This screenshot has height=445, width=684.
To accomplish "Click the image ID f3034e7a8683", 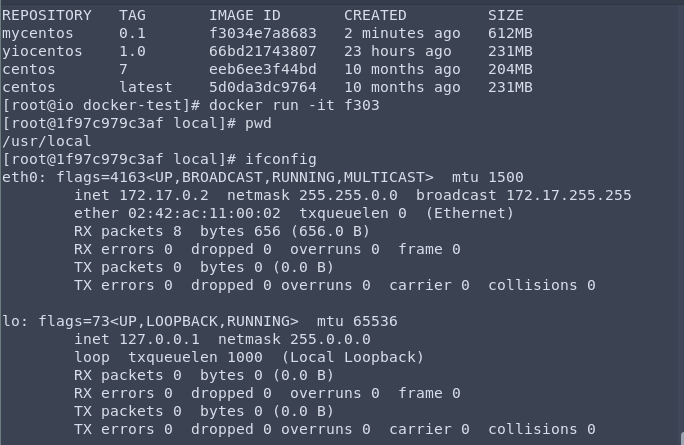I will [262, 34].
